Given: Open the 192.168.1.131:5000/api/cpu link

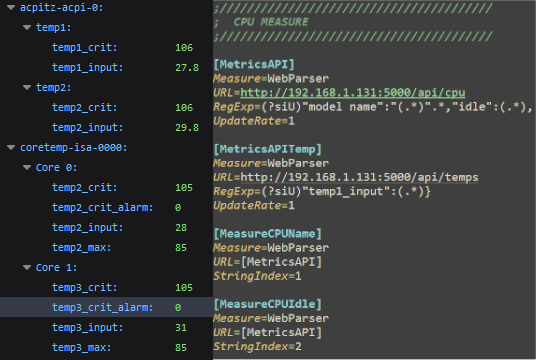Looking at the screenshot, I should click(x=353, y=93).
